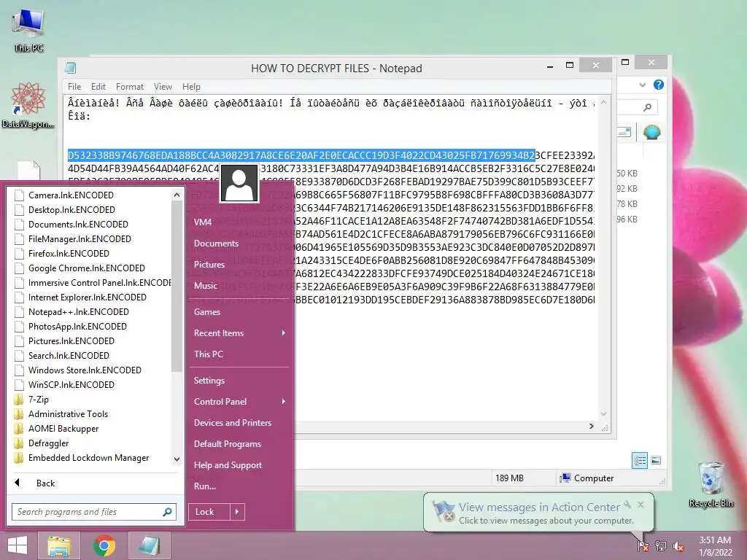Viewport: 747px width, 560px height.
Task: Open the Windows Start button
Action: (18, 545)
